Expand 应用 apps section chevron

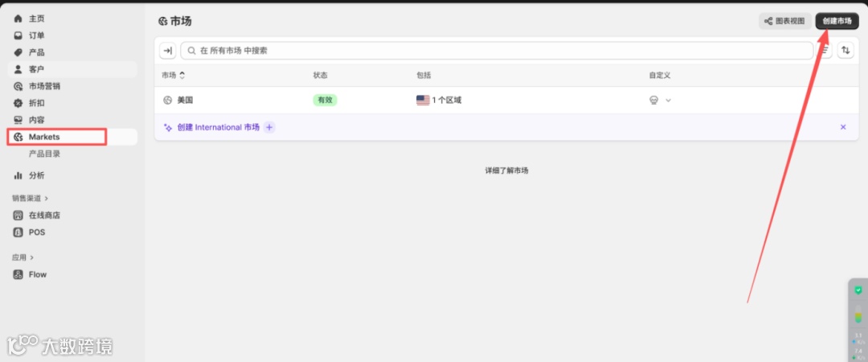coord(31,257)
